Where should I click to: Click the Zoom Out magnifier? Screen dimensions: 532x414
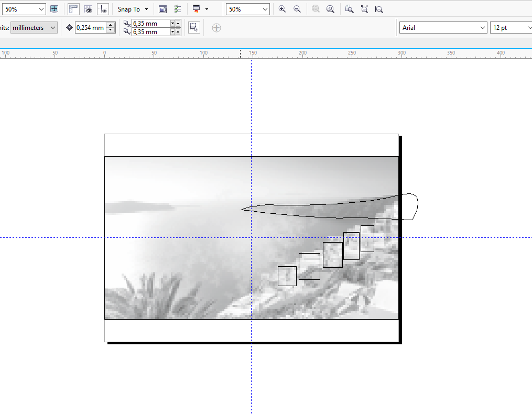[297, 9]
